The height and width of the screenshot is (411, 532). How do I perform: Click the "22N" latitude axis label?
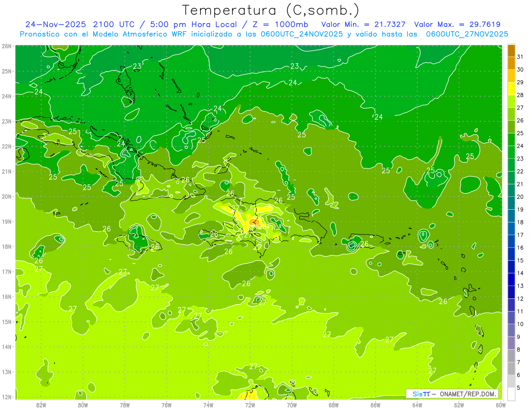click(7, 146)
